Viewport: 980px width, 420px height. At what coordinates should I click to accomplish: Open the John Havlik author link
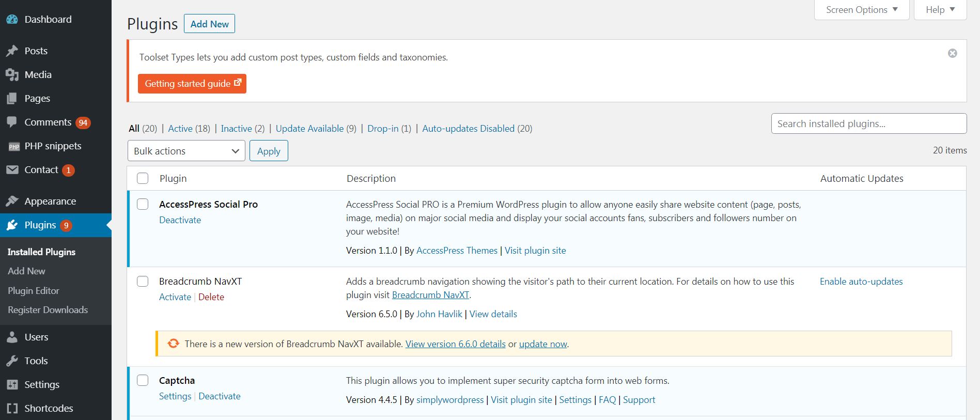(x=439, y=314)
